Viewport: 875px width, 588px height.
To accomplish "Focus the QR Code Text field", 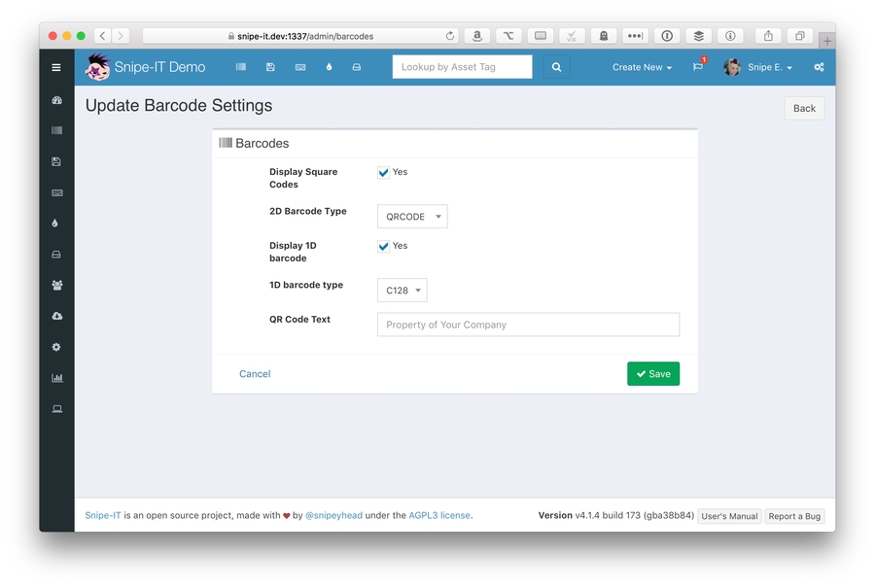I will pyautogui.click(x=528, y=325).
